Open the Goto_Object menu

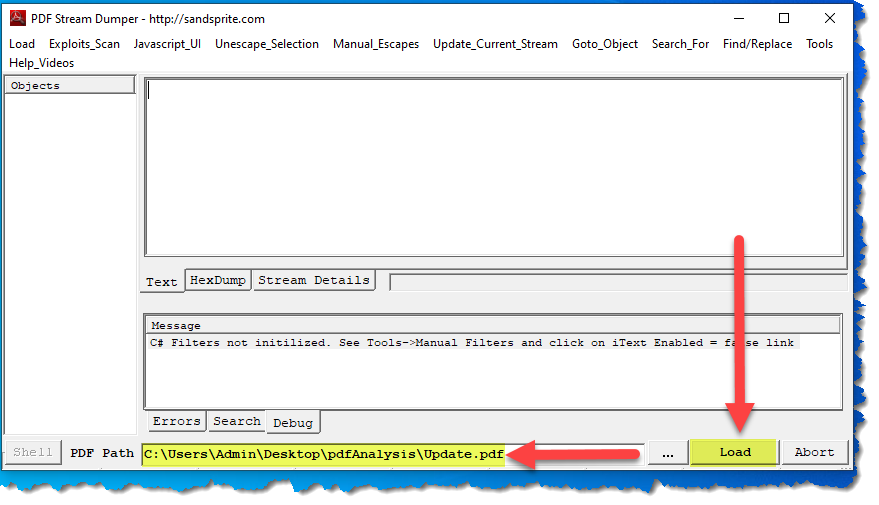pos(605,44)
